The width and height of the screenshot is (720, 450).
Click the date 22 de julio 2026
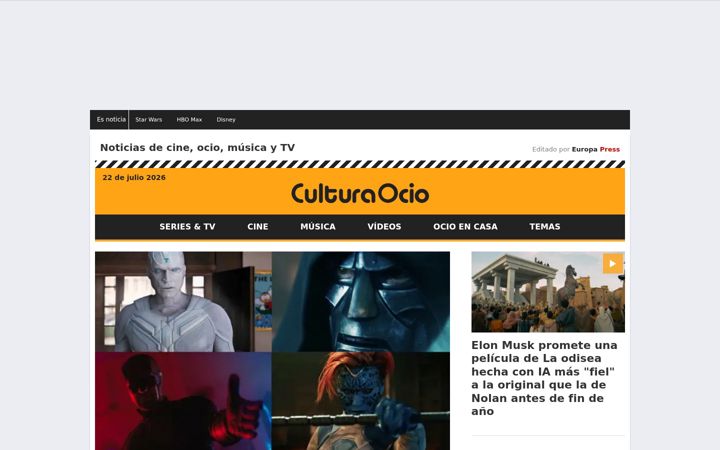click(134, 177)
